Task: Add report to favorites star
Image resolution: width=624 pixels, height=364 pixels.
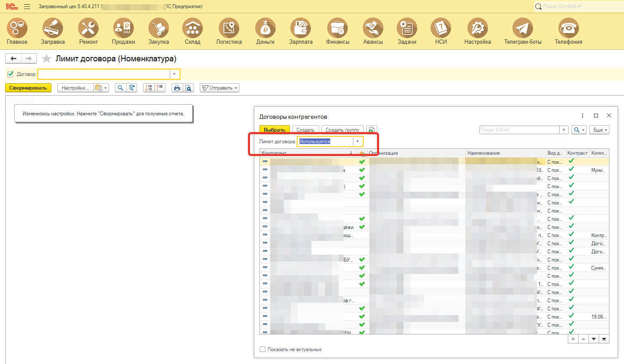Action: (47, 59)
